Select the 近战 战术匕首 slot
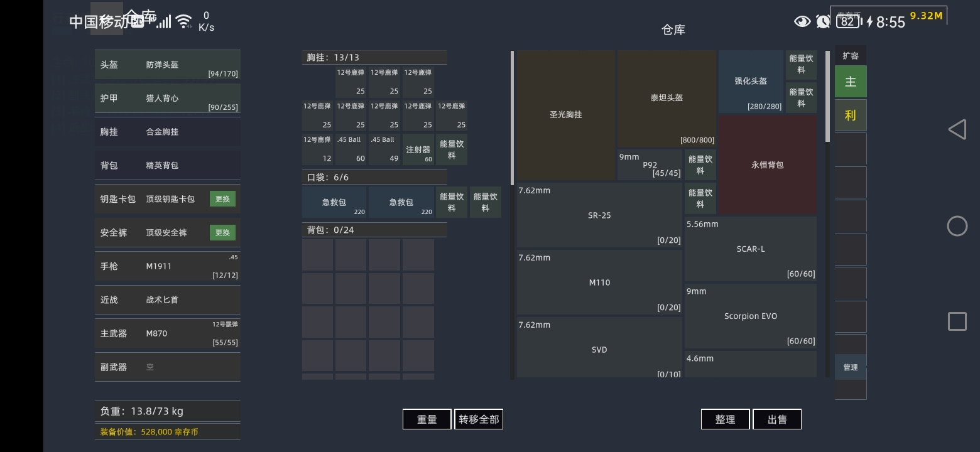Image resolution: width=980 pixels, height=452 pixels. point(168,299)
